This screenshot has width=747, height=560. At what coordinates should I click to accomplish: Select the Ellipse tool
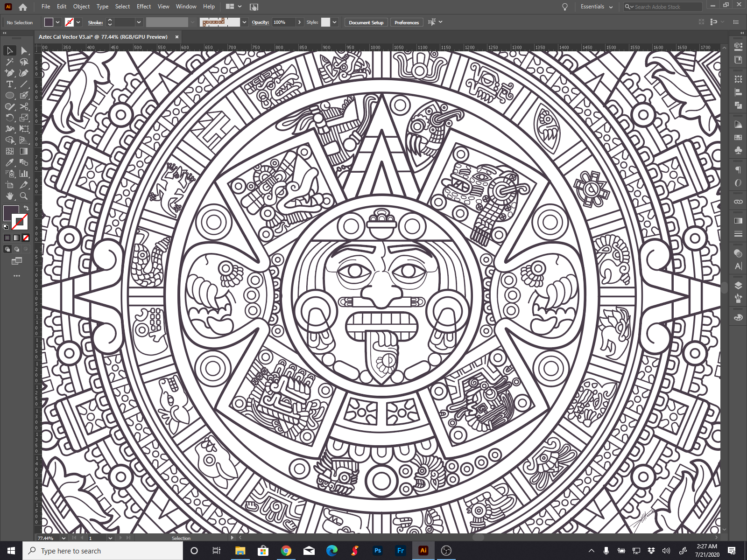coord(10,95)
